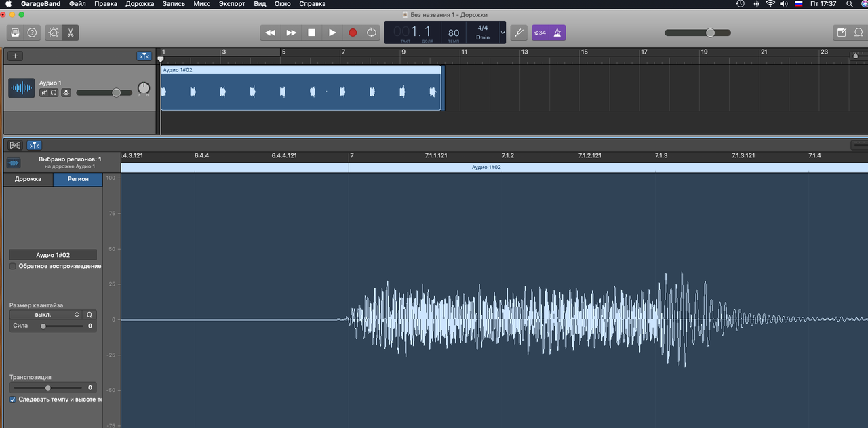
Task: Mute the Аудио 1 track
Action: pos(44,92)
